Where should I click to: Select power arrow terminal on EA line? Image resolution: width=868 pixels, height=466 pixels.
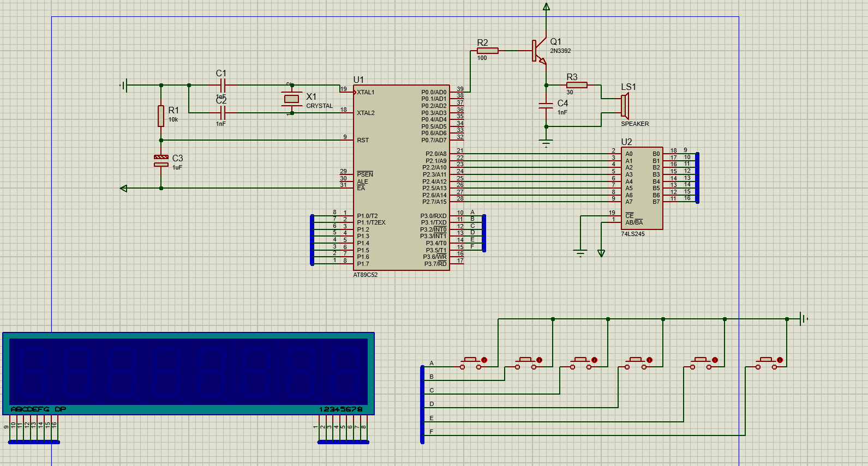click(x=123, y=188)
